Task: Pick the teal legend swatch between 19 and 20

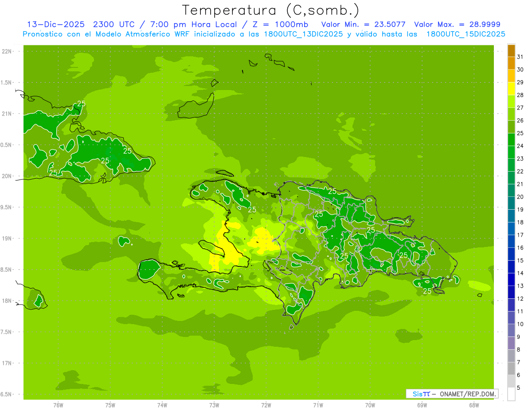Action: point(511,203)
